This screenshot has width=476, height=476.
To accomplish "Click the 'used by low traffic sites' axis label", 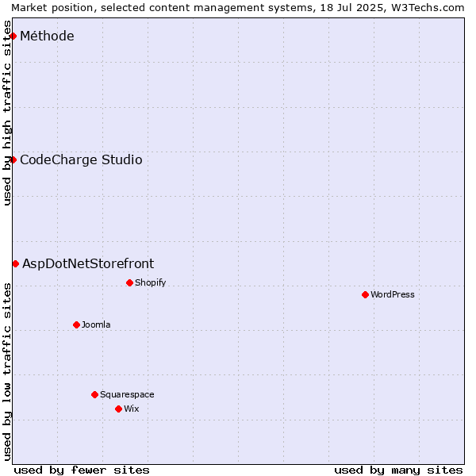I will (7, 372).
